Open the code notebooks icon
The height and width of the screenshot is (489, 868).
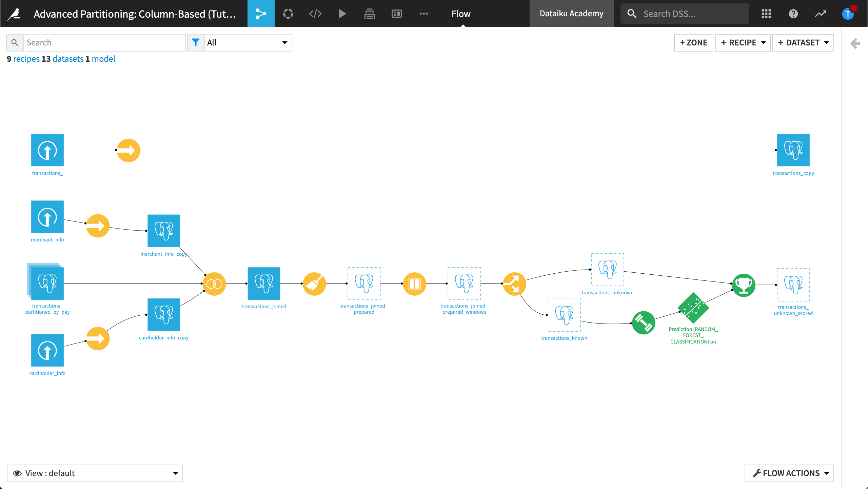click(x=315, y=14)
